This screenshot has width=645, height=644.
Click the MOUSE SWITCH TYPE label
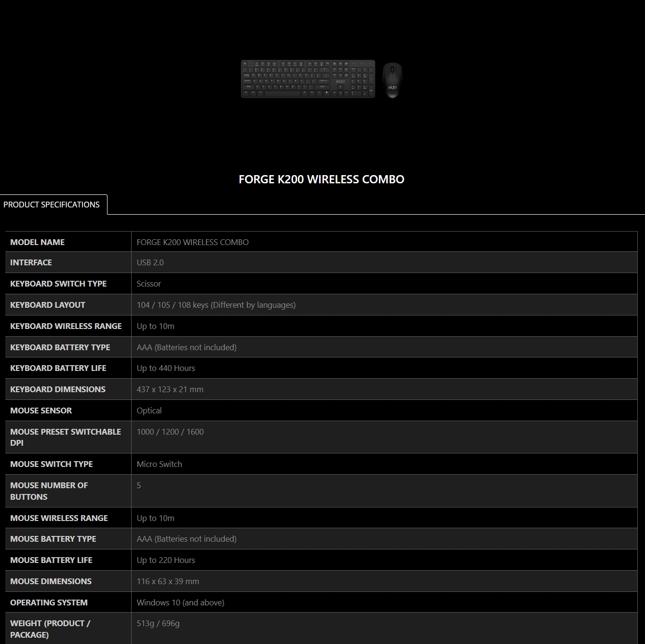click(52, 464)
